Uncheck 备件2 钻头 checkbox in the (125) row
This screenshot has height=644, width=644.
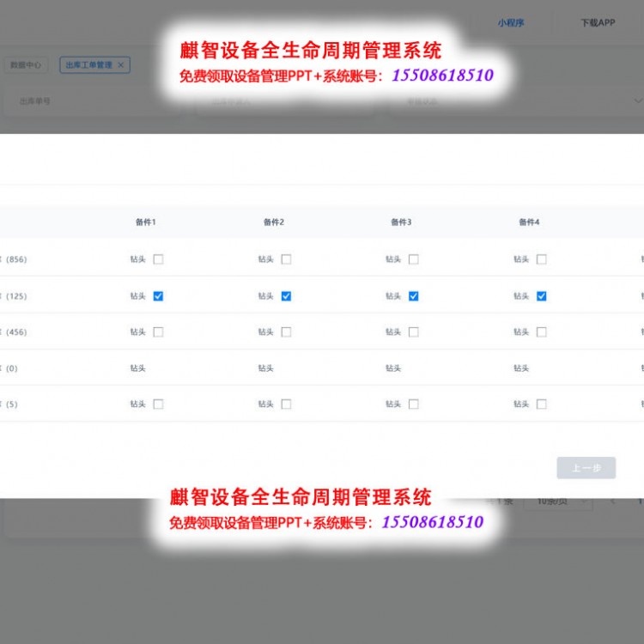tap(286, 296)
